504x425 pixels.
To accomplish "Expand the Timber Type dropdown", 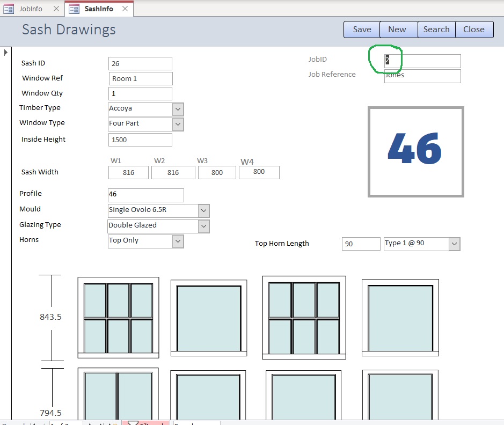I will 178,109.
